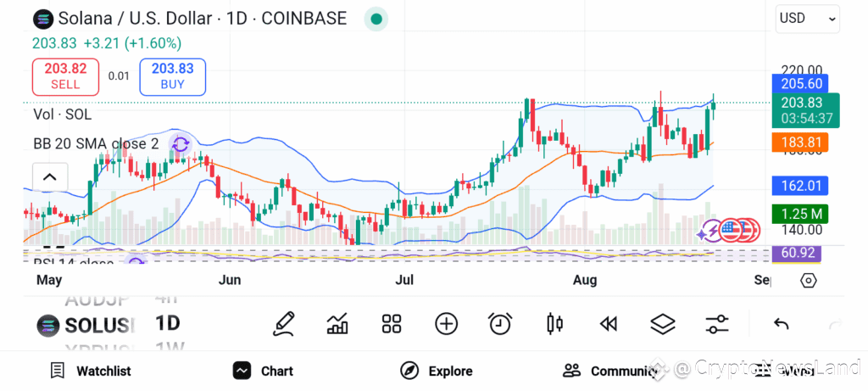Click the 203.83 BUY button
This screenshot has width=868, height=391.
(x=172, y=76)
